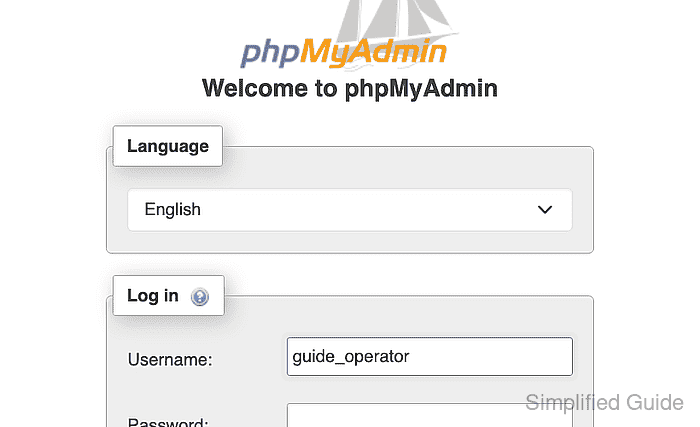Click the guide_operator text in Username

pos(350,357)
